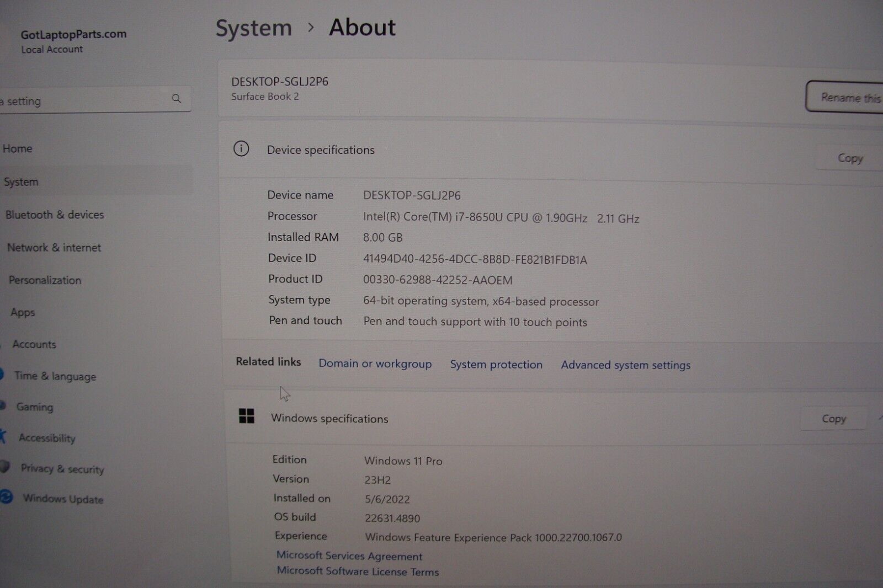The height and width of the screenshot is (588, 883).
Task: Open the Domain or workgroup link
Action: click(375, 364)
